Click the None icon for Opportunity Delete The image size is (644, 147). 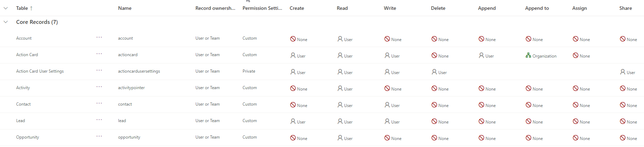[434, 138]
